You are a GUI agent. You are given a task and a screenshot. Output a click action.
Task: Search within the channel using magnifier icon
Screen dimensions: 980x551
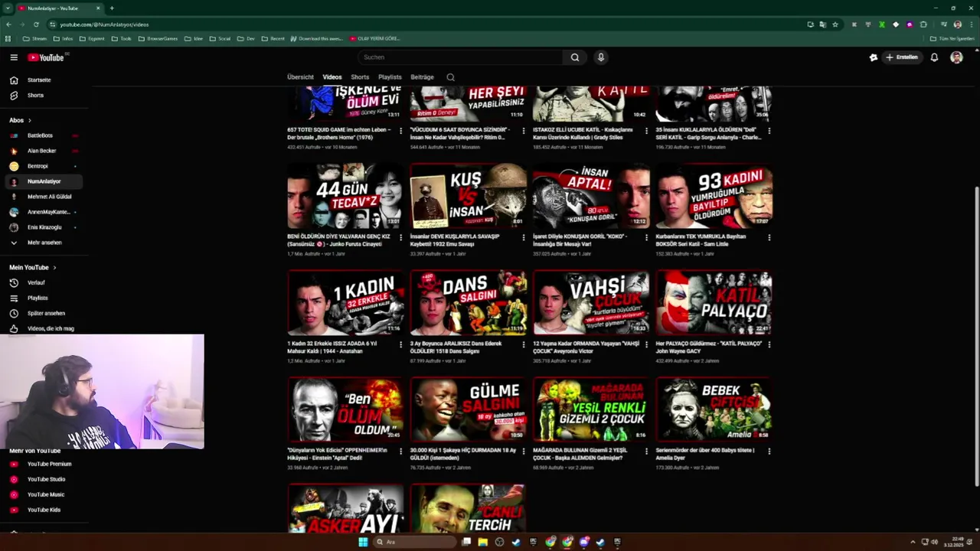click(x=450, y=77)
